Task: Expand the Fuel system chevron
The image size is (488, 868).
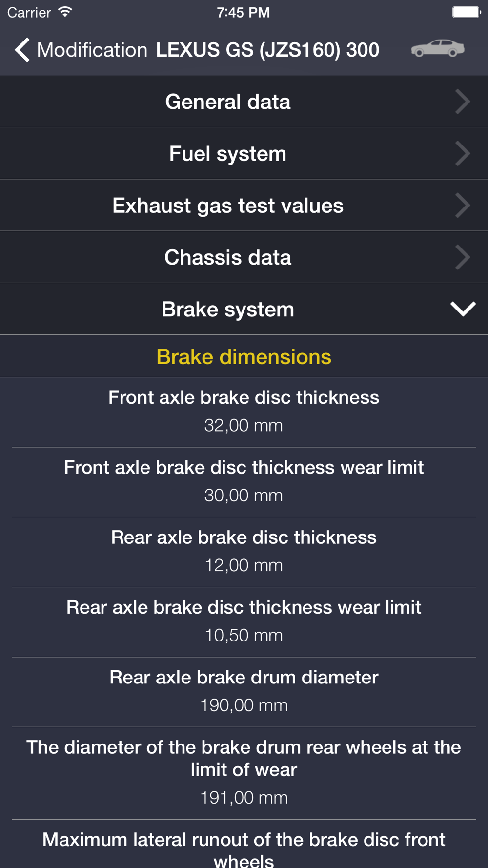Action: [462, 153]
